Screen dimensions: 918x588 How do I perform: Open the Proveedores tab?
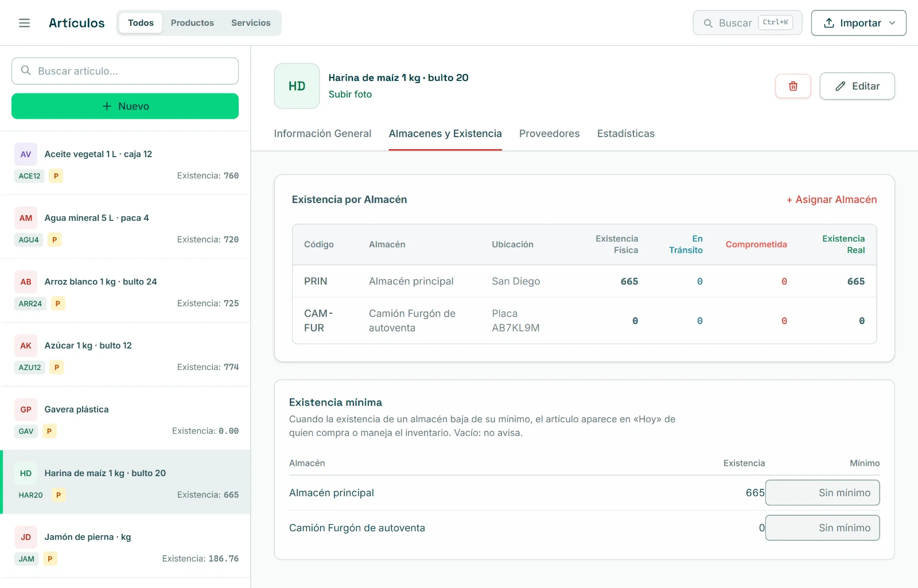[x=549, y=134]
